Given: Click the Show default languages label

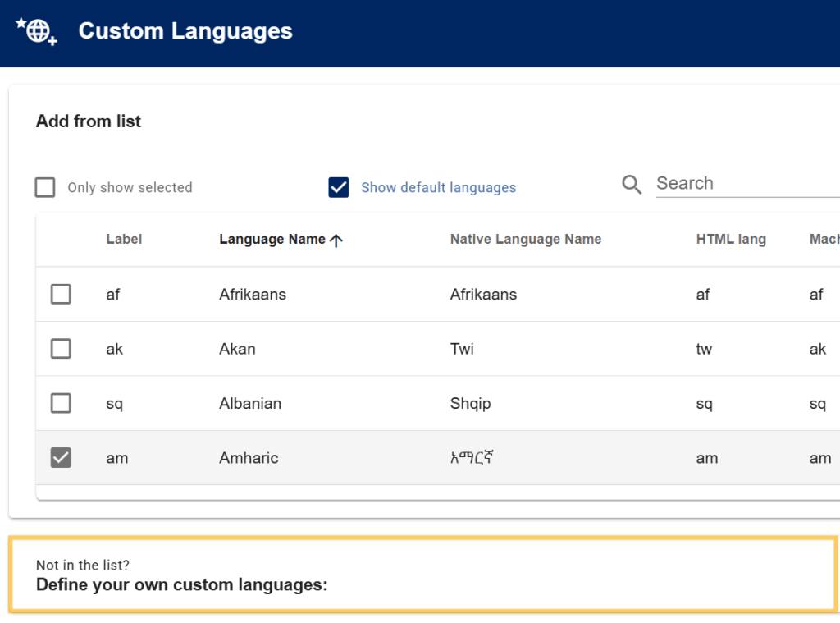Looking at the screenshot, I should pos(438,188).
